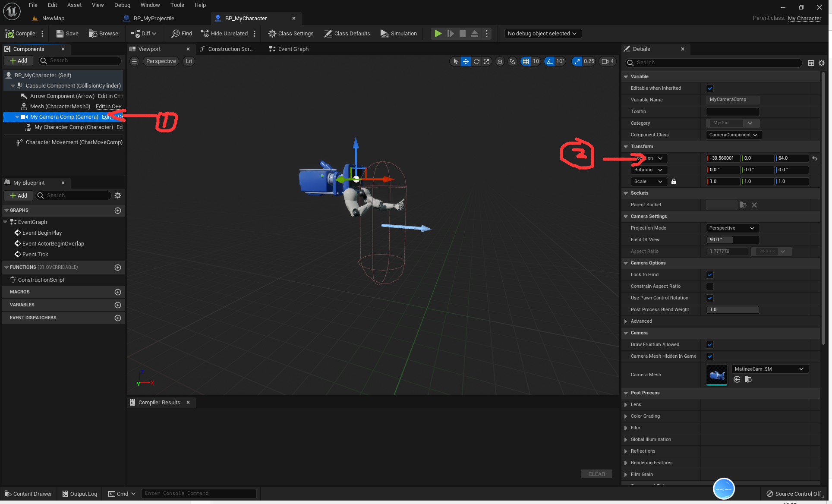The height and width of the screenshot is (504, 832).
Task: Click the Enter Console Command field
Action: [x=199, y=493]
